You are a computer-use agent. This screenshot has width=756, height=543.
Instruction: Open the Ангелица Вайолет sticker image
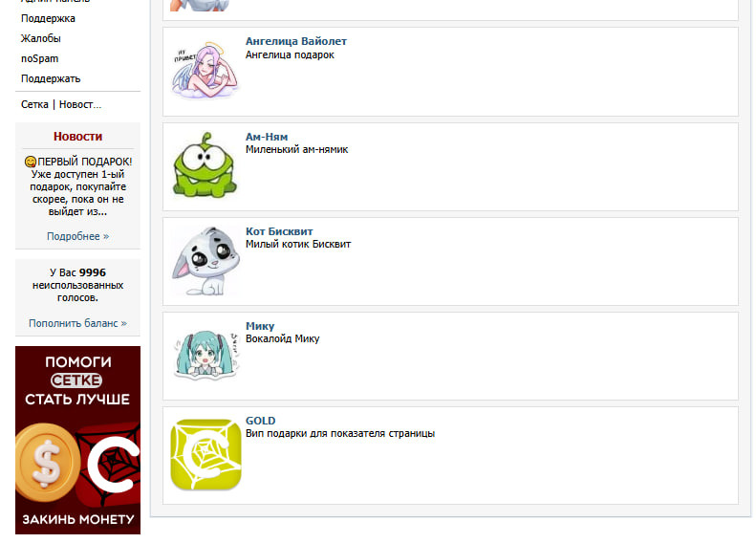click(205, 71)
